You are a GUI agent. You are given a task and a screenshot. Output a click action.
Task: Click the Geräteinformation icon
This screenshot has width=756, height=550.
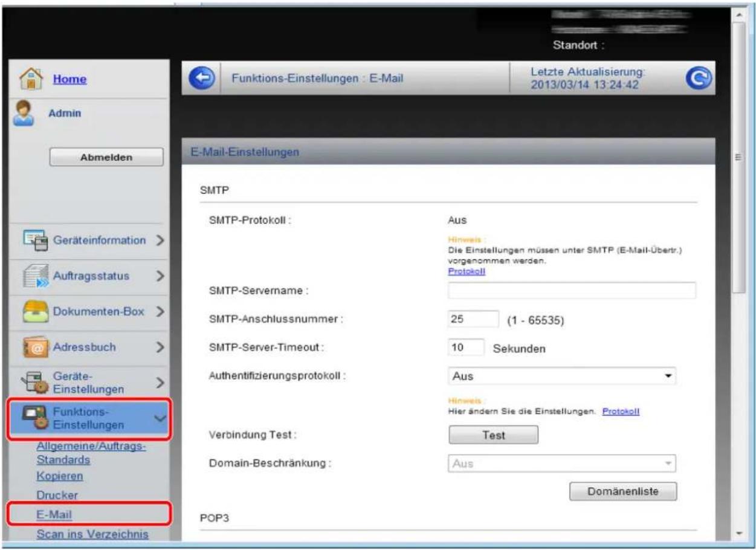(34, 241)
